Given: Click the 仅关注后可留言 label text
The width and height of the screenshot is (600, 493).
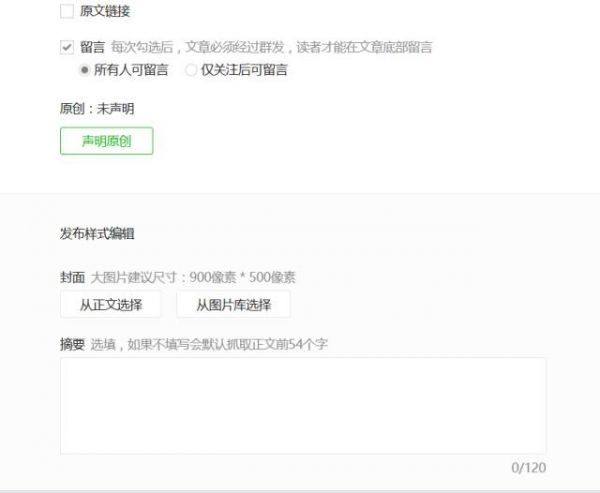Looking at the screenshot, I should [244, 70].
